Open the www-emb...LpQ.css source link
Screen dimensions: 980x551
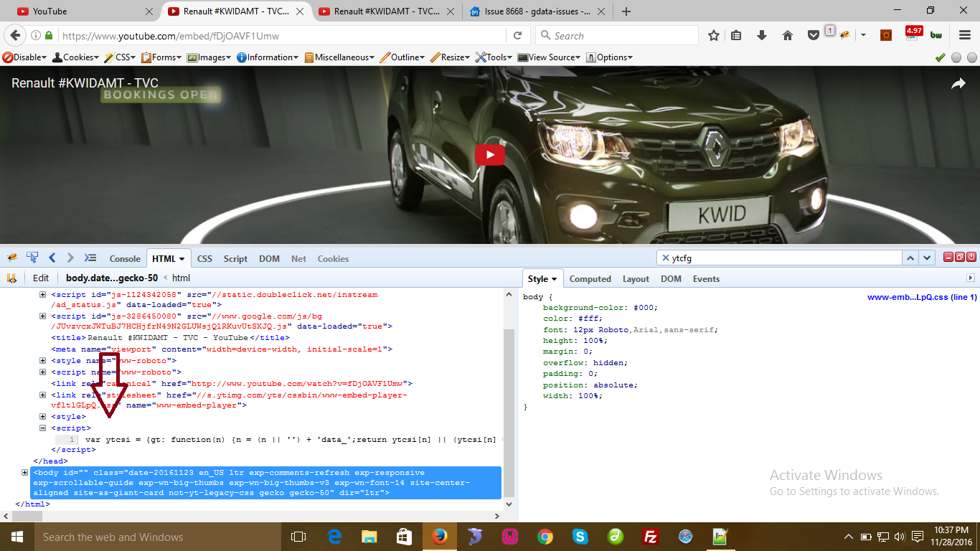tap(921, 297)
